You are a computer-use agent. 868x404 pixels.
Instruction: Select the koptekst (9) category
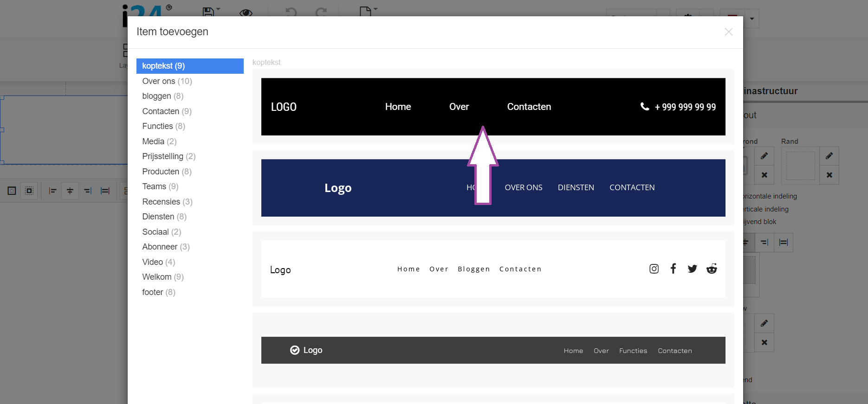coord(190,66)
